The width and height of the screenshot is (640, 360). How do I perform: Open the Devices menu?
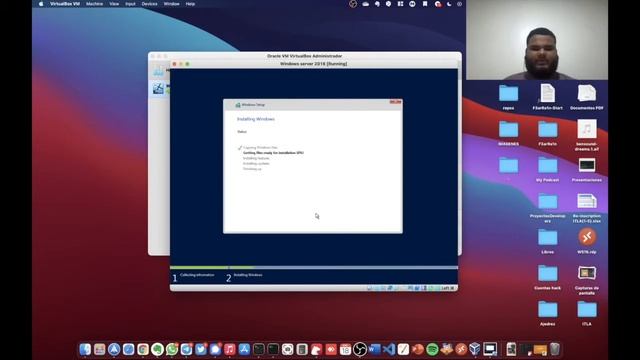coord(149,4)
